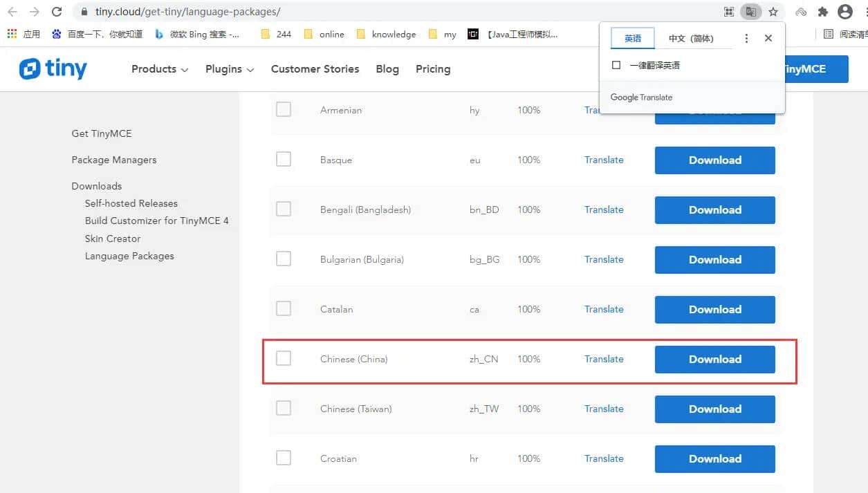Bookmark this page with the star icon

(x=773, y=12)
